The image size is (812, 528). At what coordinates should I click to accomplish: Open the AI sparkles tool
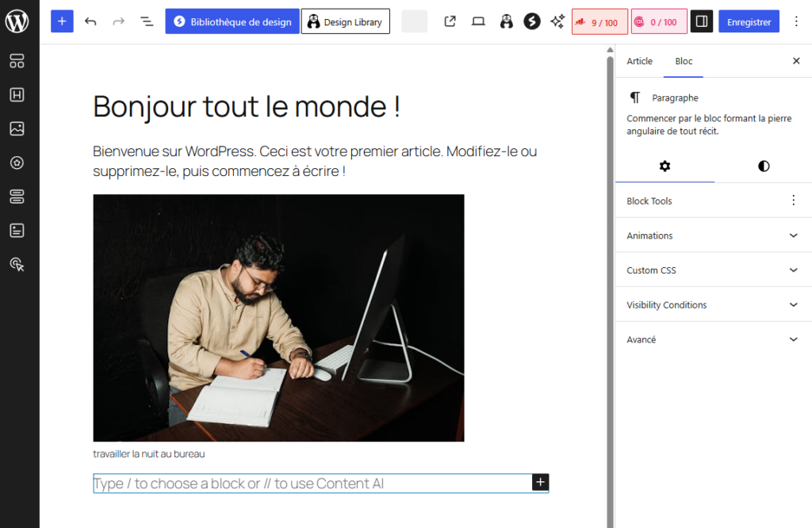point(557,21)
